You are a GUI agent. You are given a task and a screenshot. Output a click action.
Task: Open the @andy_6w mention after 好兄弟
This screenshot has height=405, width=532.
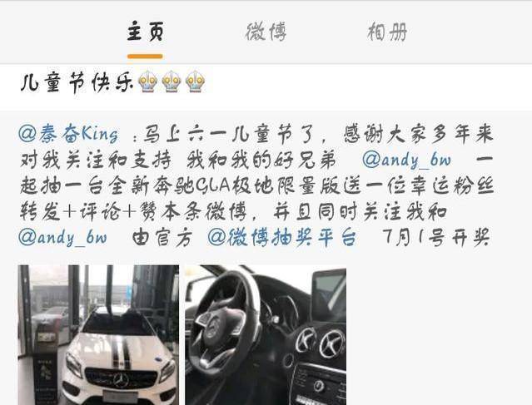406,160
